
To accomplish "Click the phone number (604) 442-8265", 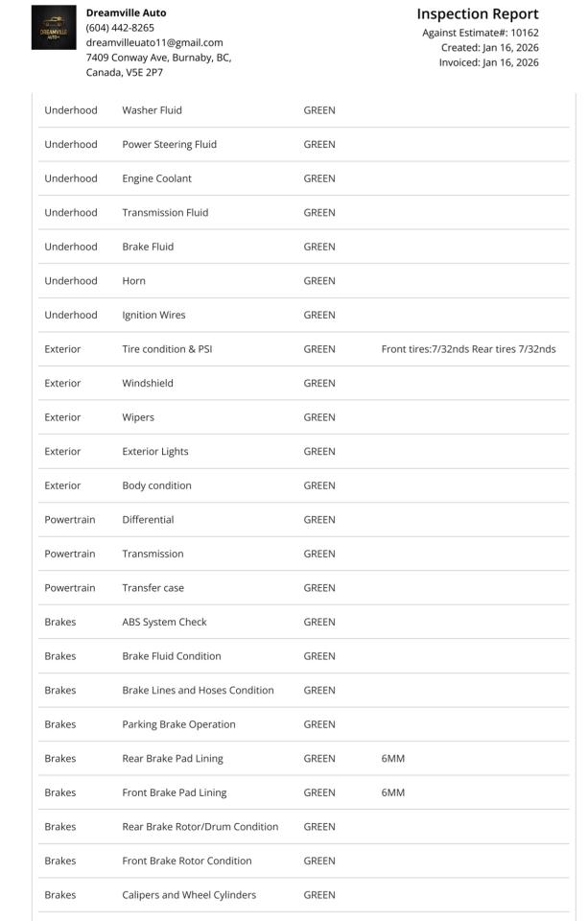I will [x=120, y=28].
